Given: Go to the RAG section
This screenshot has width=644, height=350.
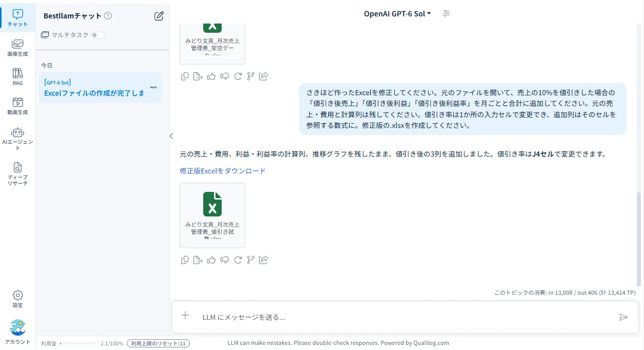Looking at the screenshot, I should pos(17,77).
